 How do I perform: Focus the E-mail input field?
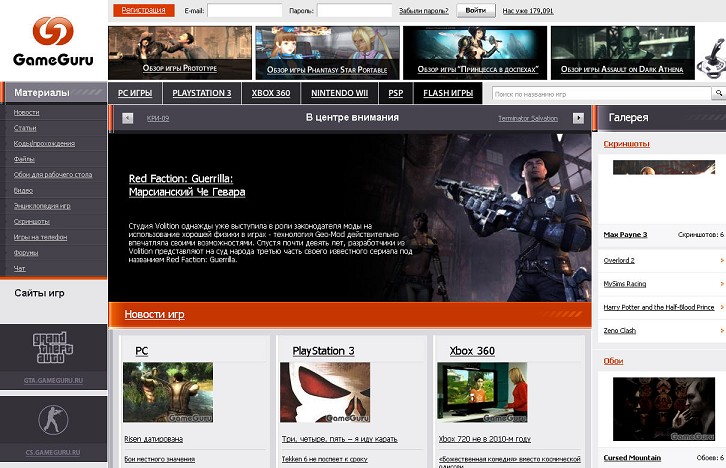pos(244,11)
